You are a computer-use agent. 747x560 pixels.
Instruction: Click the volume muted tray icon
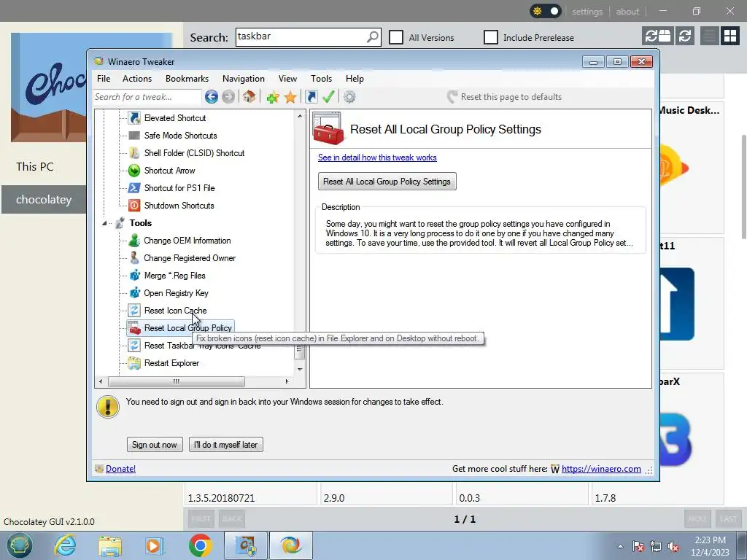[x=673, y=547]
